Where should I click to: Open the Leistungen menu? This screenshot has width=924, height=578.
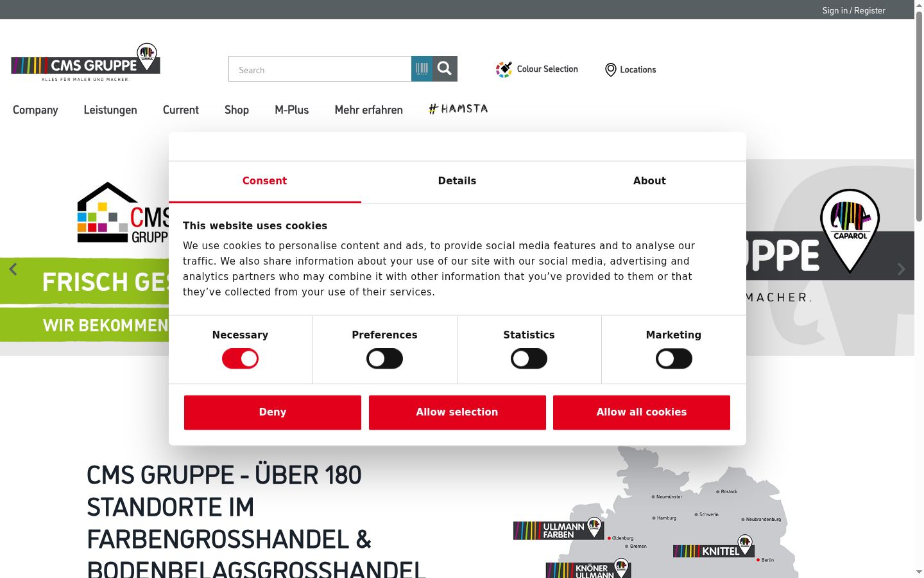(110, 110)
